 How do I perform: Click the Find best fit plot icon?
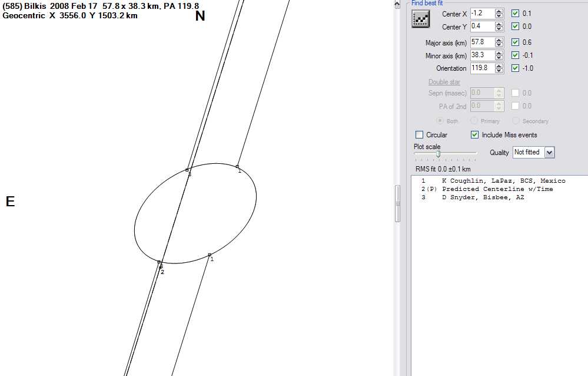(x=421, y=19)
